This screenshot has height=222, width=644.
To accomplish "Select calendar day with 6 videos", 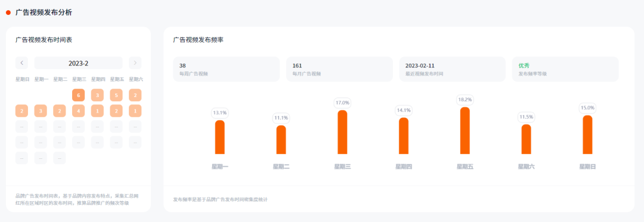I will click(x=79, y=95).
